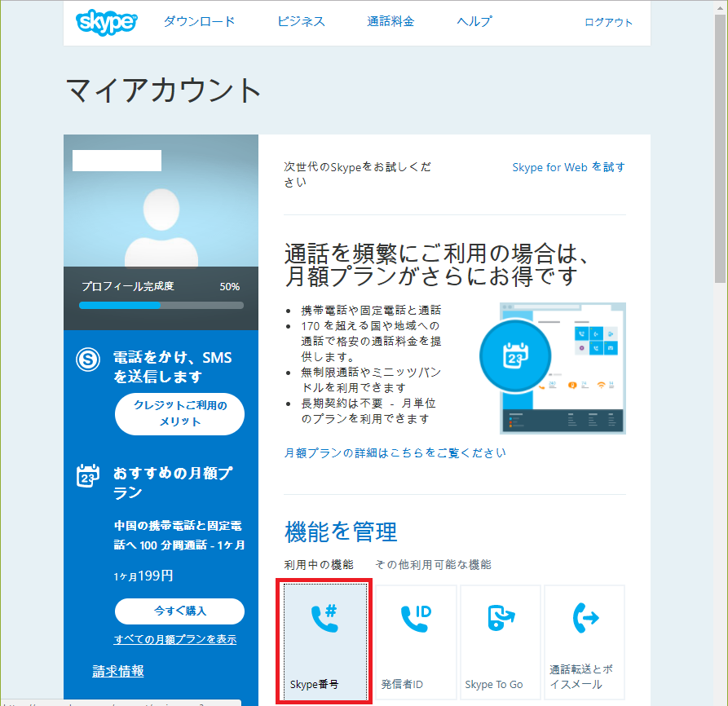Open the ヘルプ menu
The height and width of the screenshot is (706, 728).
point(474,21)
